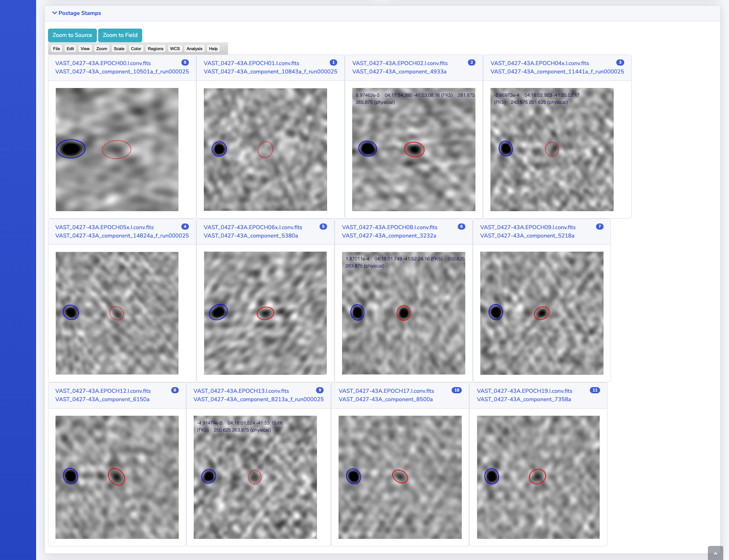Click the Zoom to Field button

120,35
